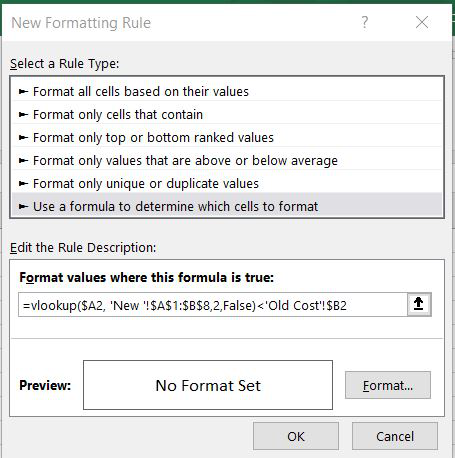This screenshot has width=455, height=458.
Task: Click inside the vlookup formula input box
Action: pyautogui.click(x=213, y=305)
